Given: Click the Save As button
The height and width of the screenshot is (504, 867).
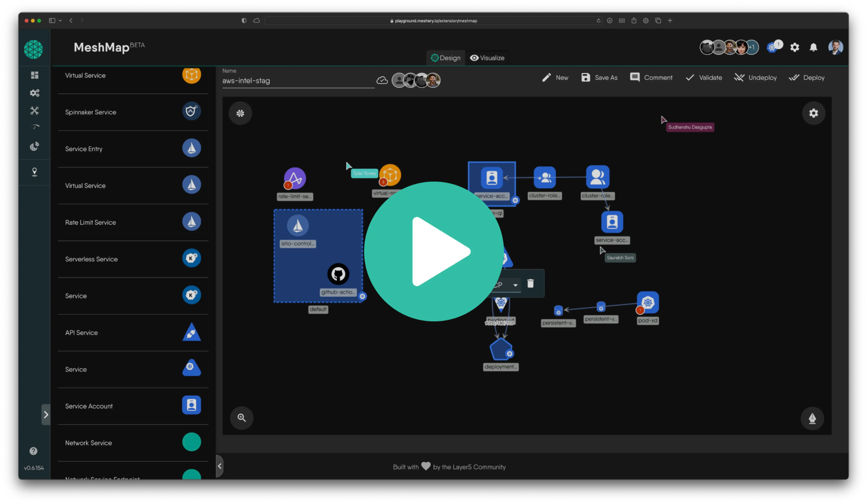Looking at the screenshot, I should (599, 78).
